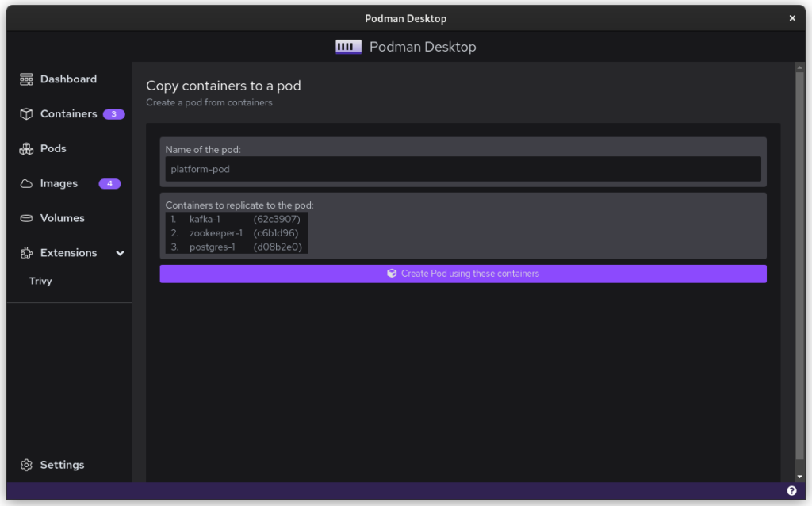The width and height of the screenshot is (812, 506).
Task: Click the Pods stacked-cubes icon
Action: [x=26, y=149]
